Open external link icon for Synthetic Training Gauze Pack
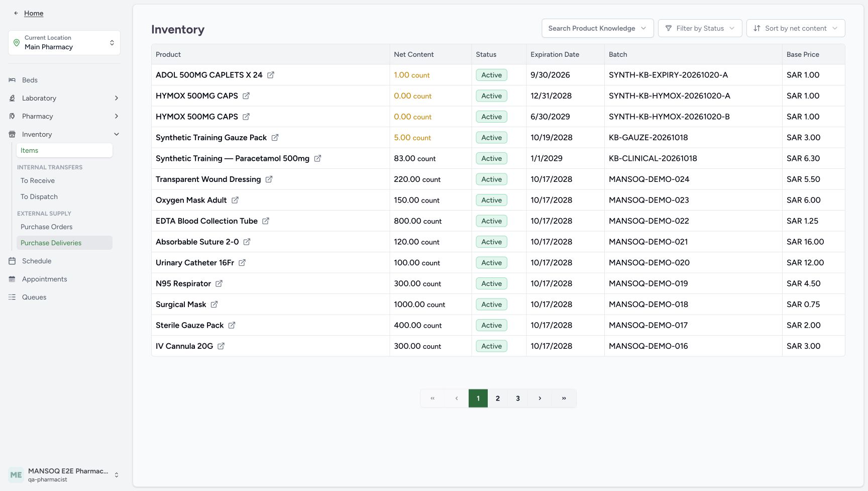This screenshot has height=491, width=868. coord(275,138)
